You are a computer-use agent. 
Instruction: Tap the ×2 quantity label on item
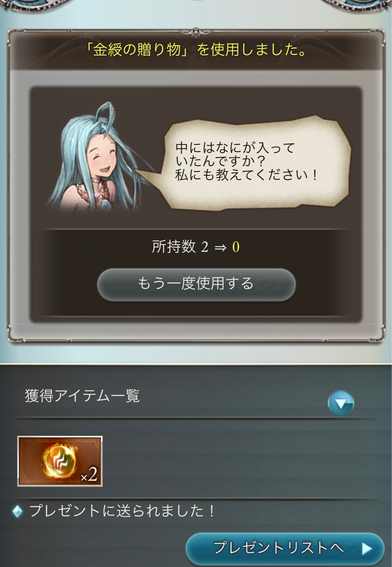click(x=89, y=475)
